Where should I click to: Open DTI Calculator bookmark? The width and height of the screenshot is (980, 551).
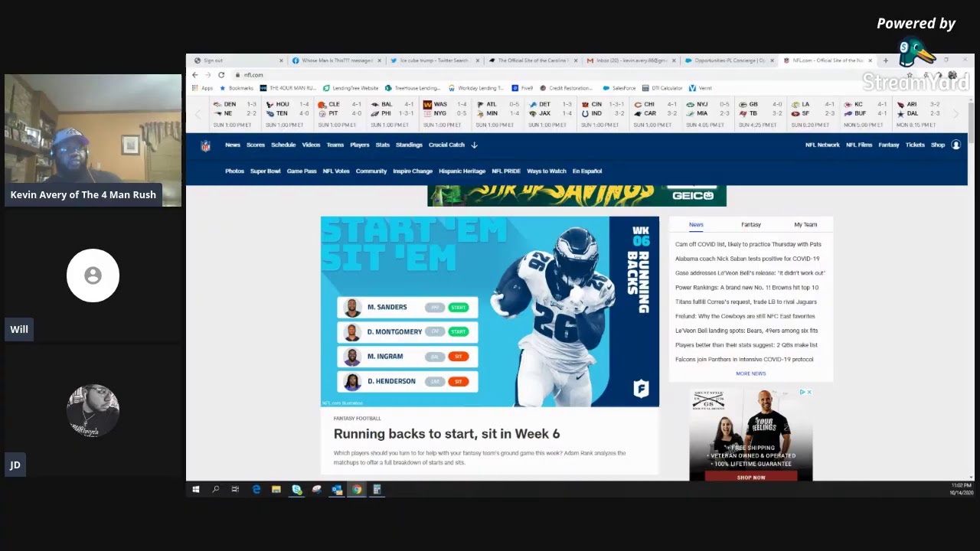tap(662, 88)
